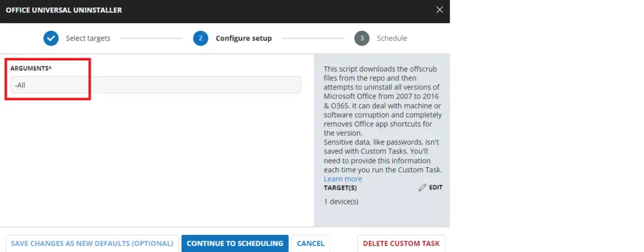Jump to the Schedule step label
Screen dimensions: 644x252
392,38
